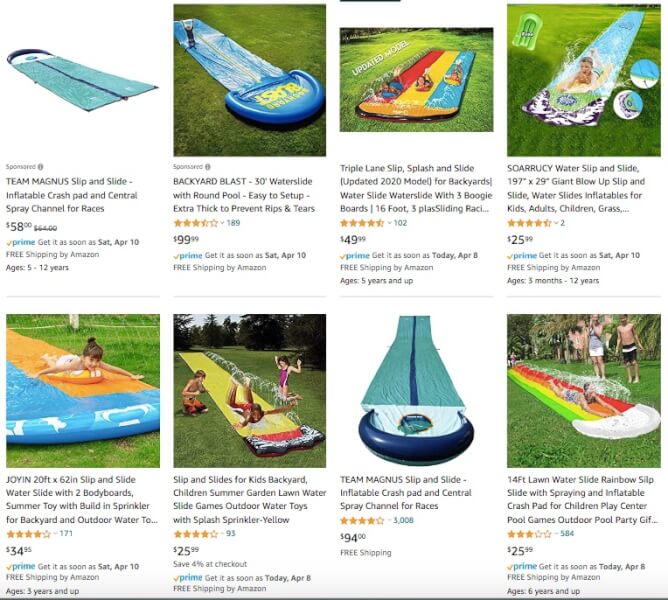This screenshot has width=668, height=600.
Task: Click the star rating of 14Ft Rainbow slide
Action: point(530,534)
